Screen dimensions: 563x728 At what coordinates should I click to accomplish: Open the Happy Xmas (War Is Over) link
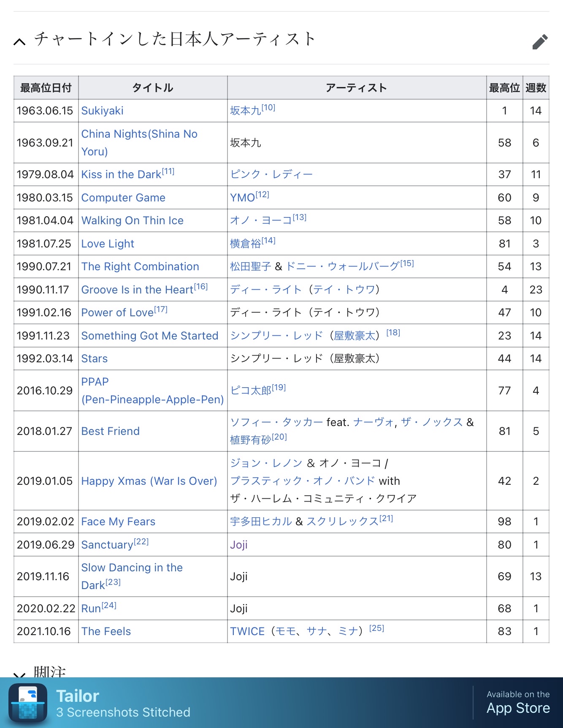click(149, 481)
